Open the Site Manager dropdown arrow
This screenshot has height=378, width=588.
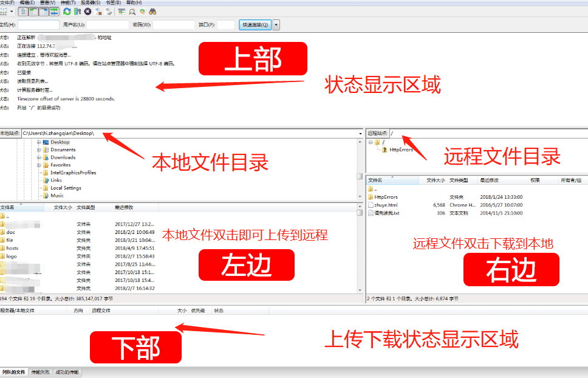click(12, 12)
